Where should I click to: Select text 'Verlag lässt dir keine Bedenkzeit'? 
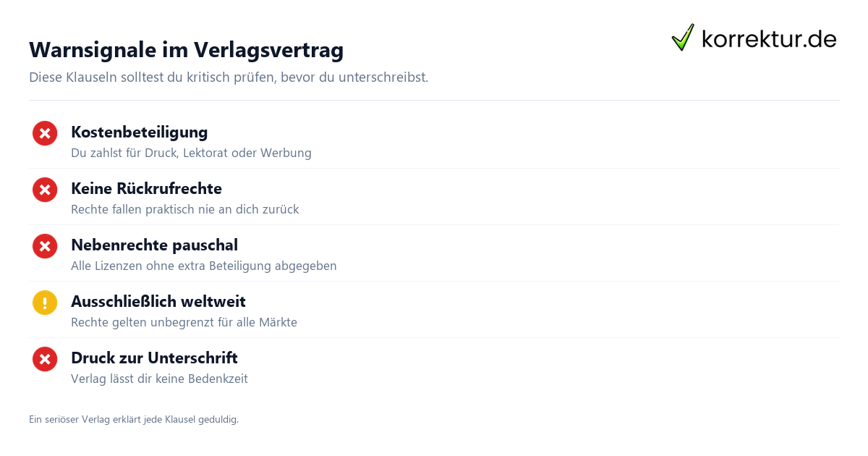159,379
